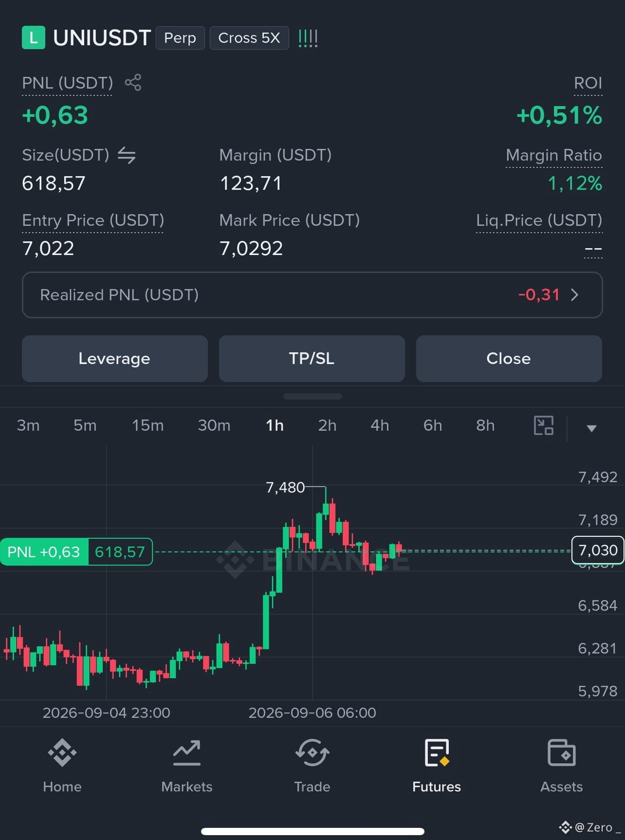
Task: Expand chart interval dropdown arrow
Action: [591, 428]
